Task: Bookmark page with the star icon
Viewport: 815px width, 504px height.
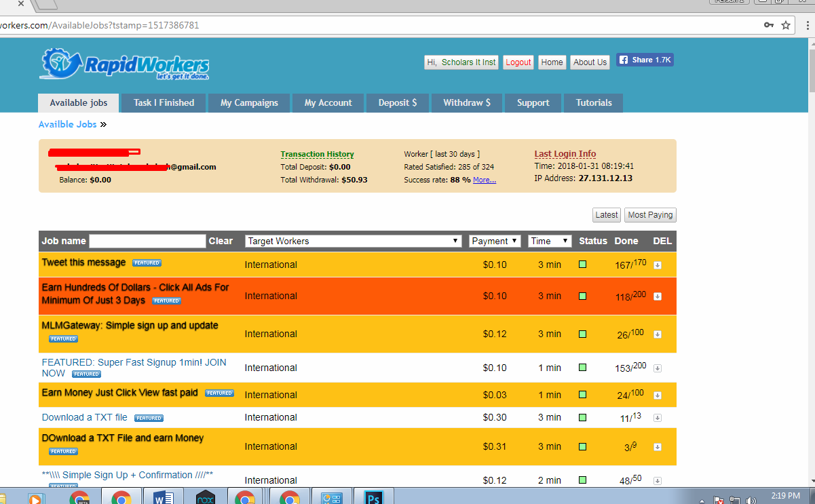Action: 786,25
